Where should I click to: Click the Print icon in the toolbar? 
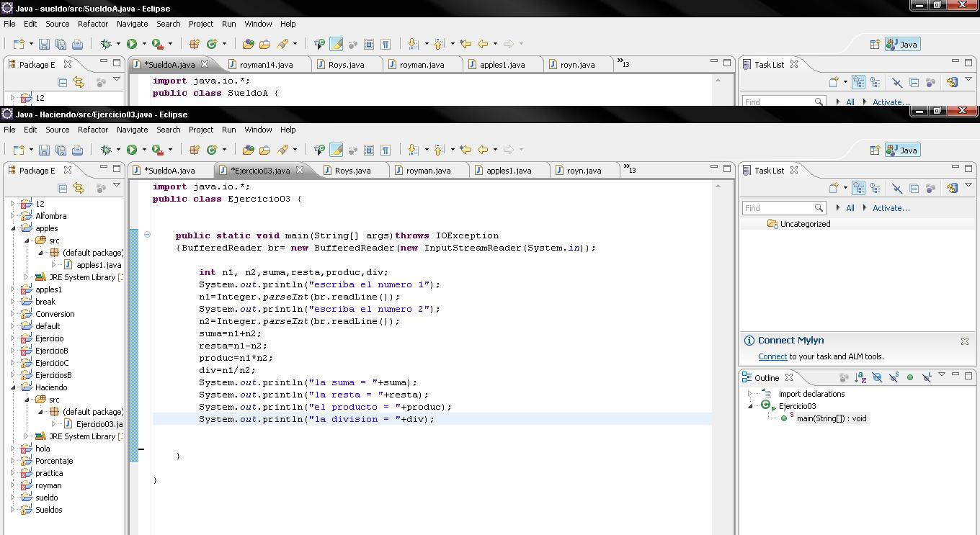click(77, 149)
